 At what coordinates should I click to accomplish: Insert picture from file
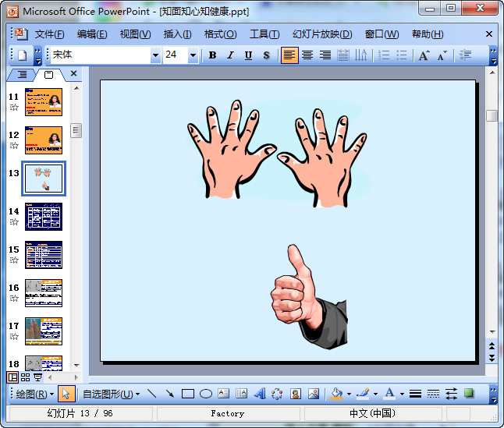coord(314,394)
